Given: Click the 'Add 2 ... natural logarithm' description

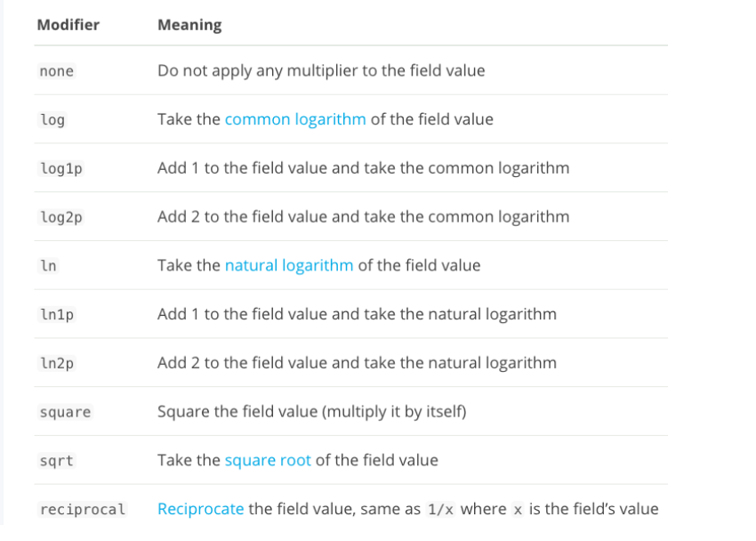Looking at the screenshot, I should tap(357, 362).
